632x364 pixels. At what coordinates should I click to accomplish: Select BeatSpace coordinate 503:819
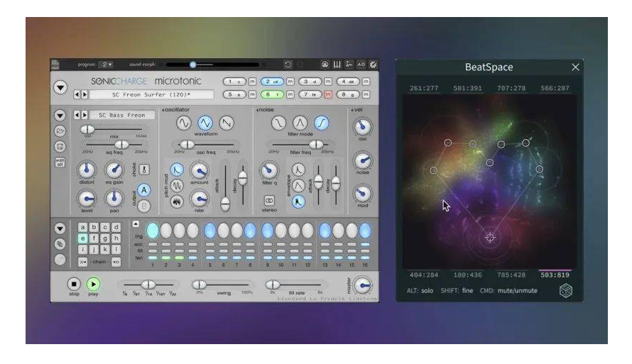click(555, 275)
